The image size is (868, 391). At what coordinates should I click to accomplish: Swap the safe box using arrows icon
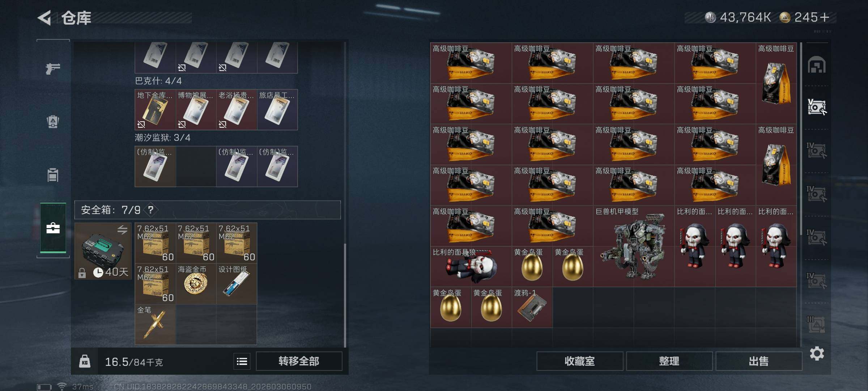[x=122, y=230]
